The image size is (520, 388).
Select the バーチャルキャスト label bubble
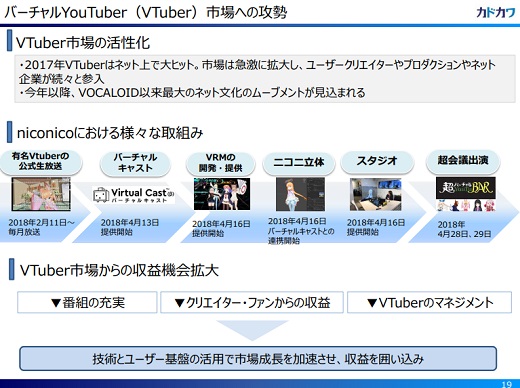[135, 163]
